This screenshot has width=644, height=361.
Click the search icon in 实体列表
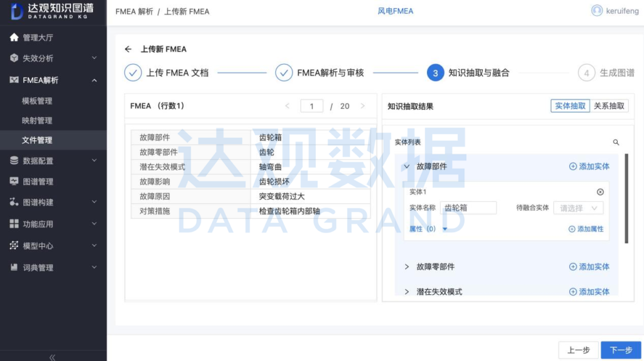pos(616,143)
